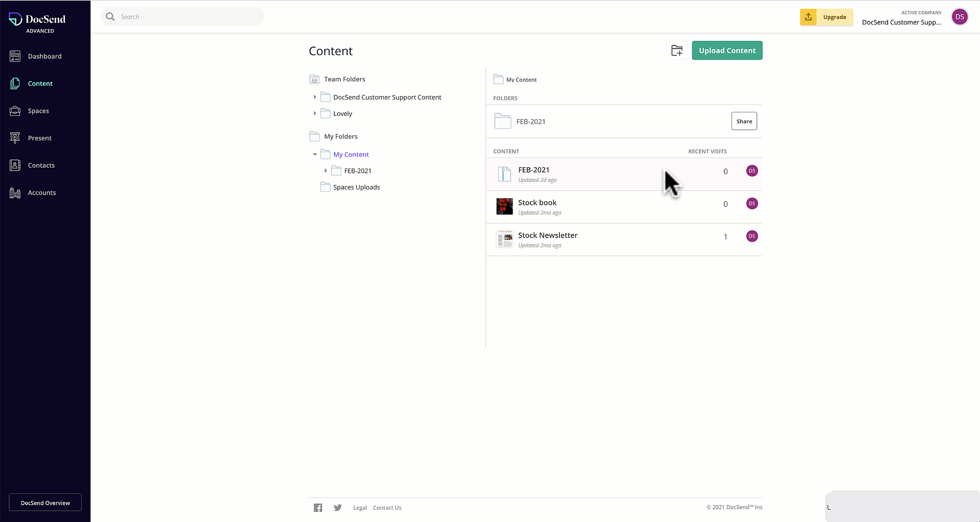Image resolution: width=980 pixels, height=522 pixels.
Task: Click Recent Visits column header
Action: pyautogui.click(x=707, y=151)
